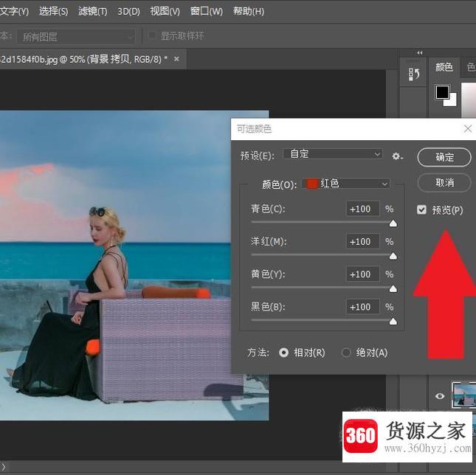
Task: Open the 选择(S) menu
Action: click(53, 12)
